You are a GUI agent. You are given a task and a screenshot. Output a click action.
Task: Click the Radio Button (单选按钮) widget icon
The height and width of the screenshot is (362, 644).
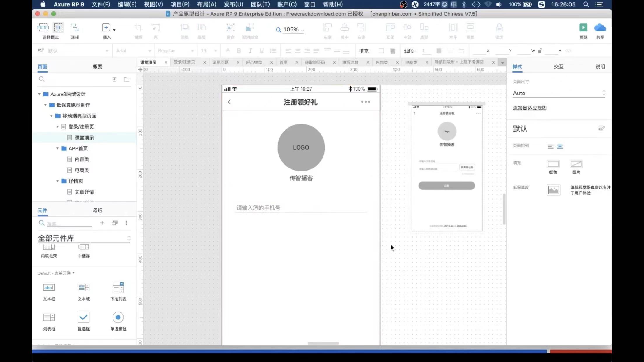pos(118,317)
